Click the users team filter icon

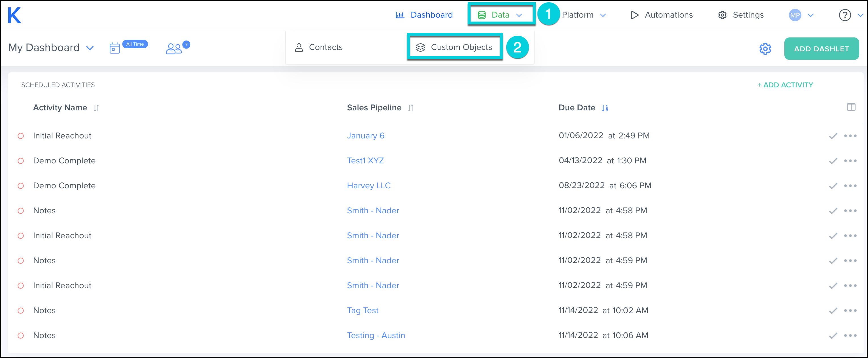[174, 49]
